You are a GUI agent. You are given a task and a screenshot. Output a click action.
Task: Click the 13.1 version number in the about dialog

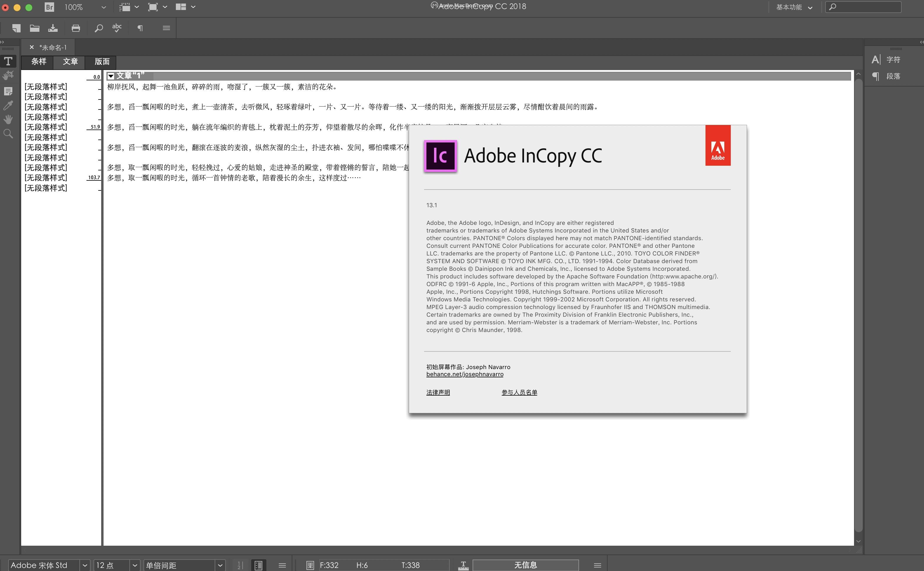pyautogui.click(x=432, y=205)
